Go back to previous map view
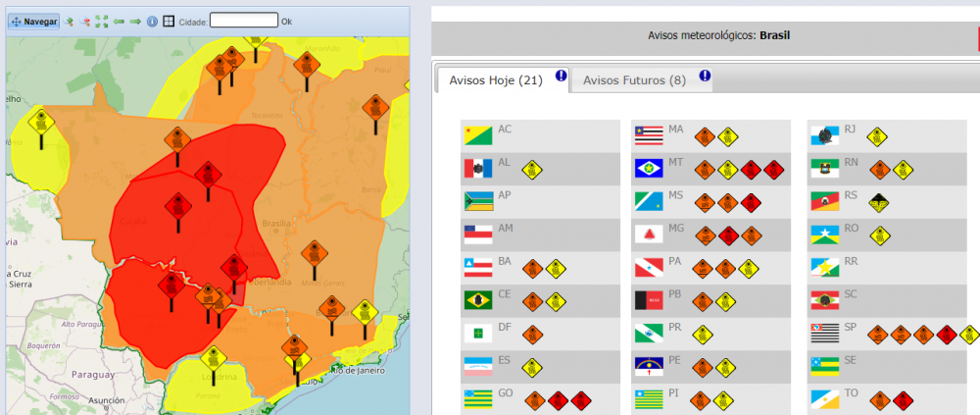980x415 pixels. [x=119, y=22]
